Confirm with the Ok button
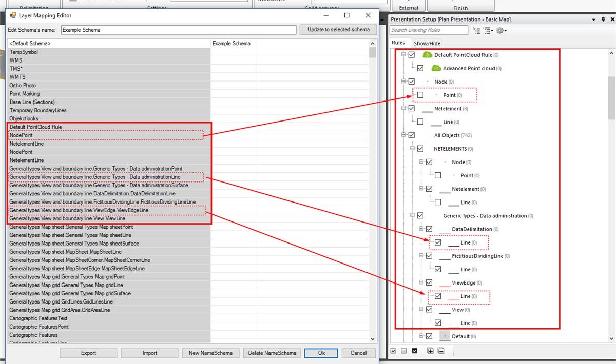This screenshot has width=616, height=364. click(321, 353)
